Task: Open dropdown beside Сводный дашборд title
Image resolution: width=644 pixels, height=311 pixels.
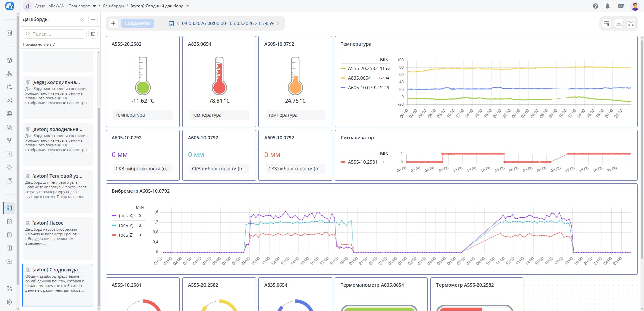Action: [x=188, y=6]
